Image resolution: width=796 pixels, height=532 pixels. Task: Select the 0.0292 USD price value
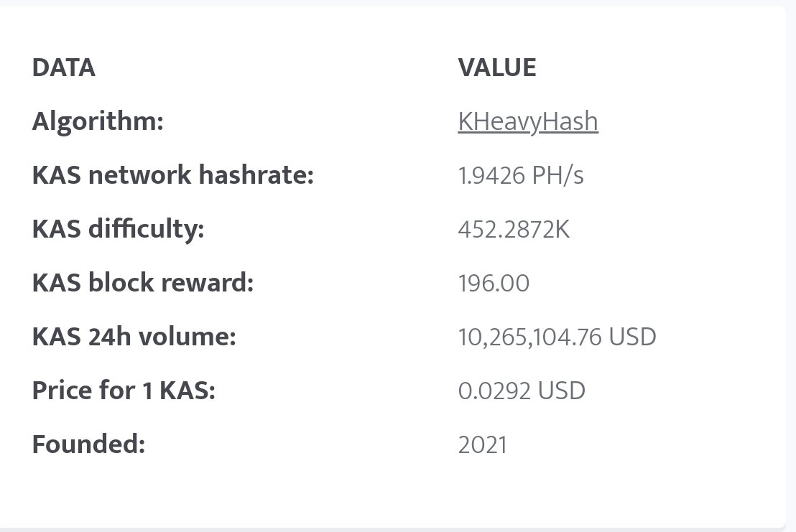point(522,391)
